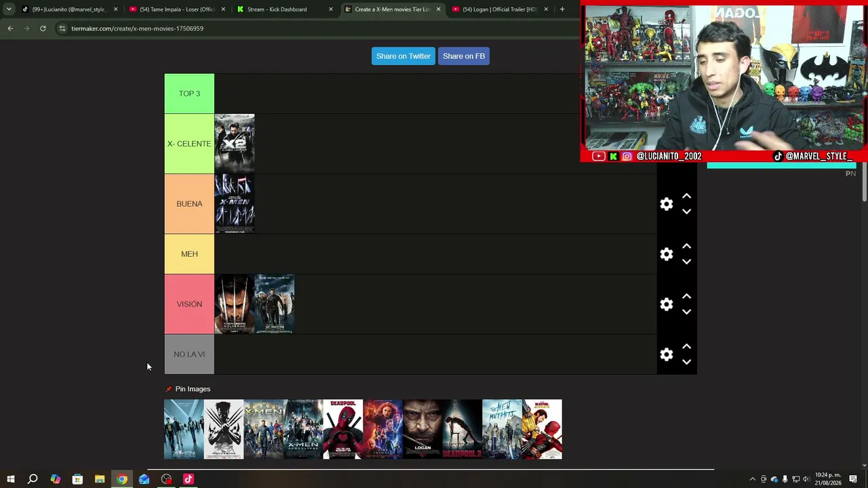
Task: Select the VISIÓN tier label
Action: [x=189, y=304]
